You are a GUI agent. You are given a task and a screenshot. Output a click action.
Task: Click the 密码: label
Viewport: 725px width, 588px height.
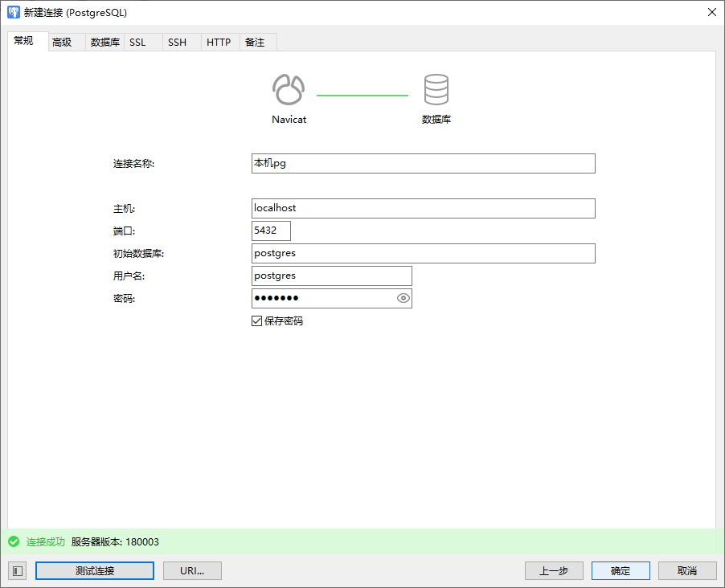124,299
